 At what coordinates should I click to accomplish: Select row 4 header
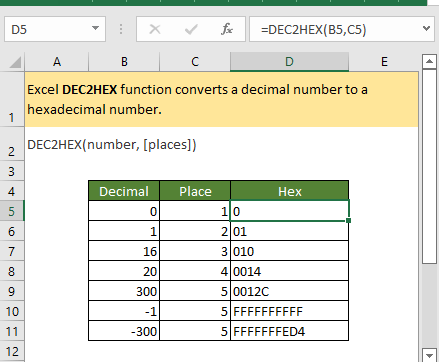point(12,191)
